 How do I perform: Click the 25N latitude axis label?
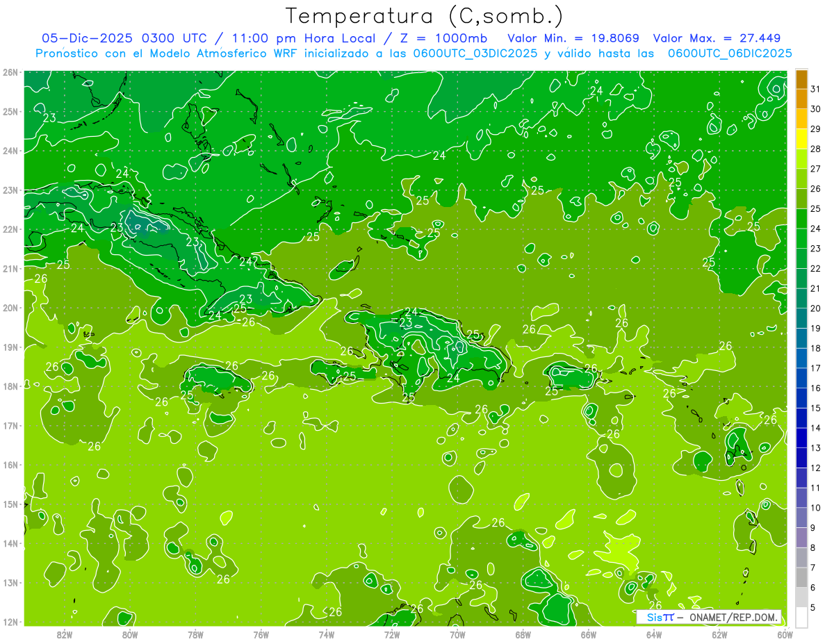tap(10, 111)
